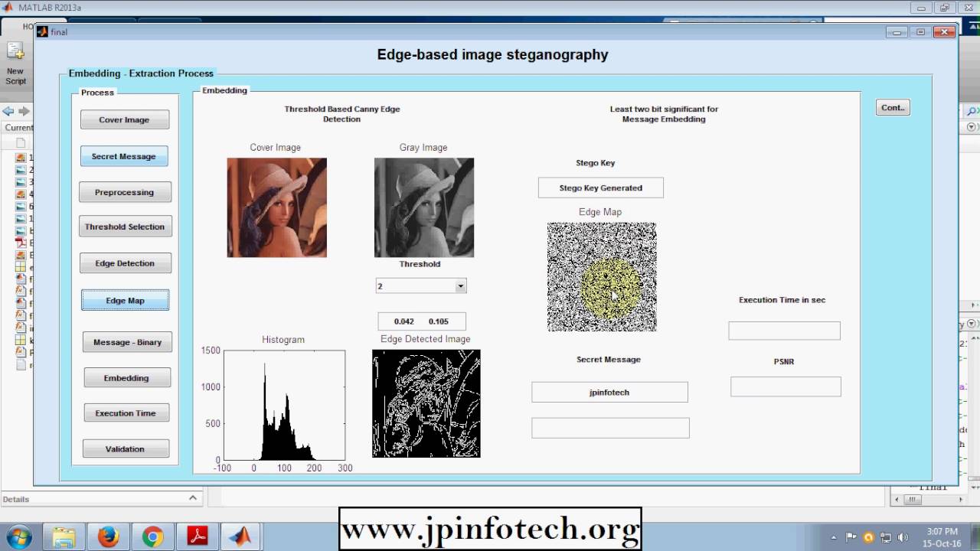The height and width of the screenshot is (551, 980).
Task: Open Windows Start menu orb
Action: (18, 536)
